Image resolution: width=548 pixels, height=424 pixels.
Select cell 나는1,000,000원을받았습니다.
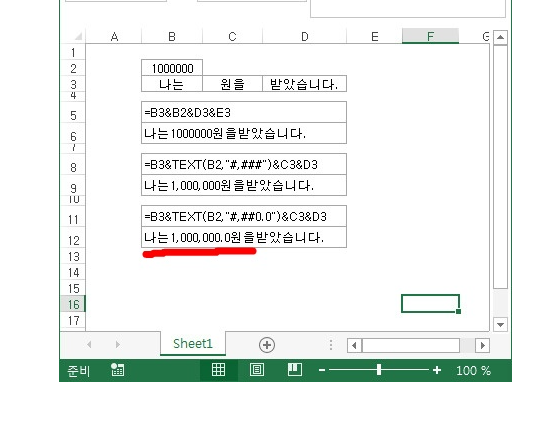click(x=244, y=185)
